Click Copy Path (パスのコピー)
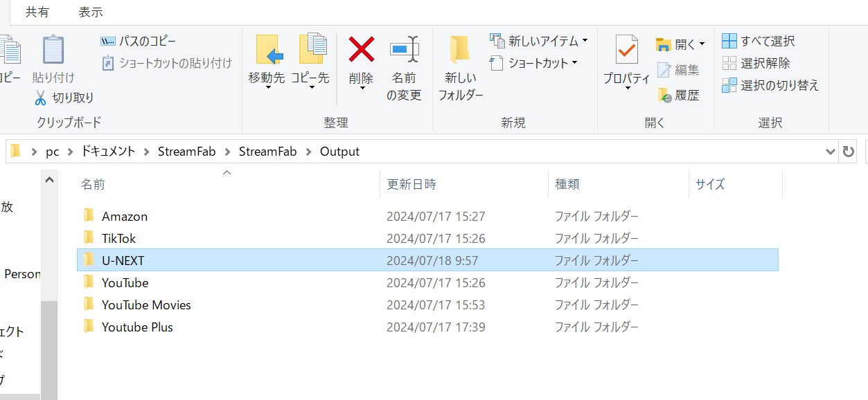The height and width of the screenshot is (400, 868). (139, 42)
